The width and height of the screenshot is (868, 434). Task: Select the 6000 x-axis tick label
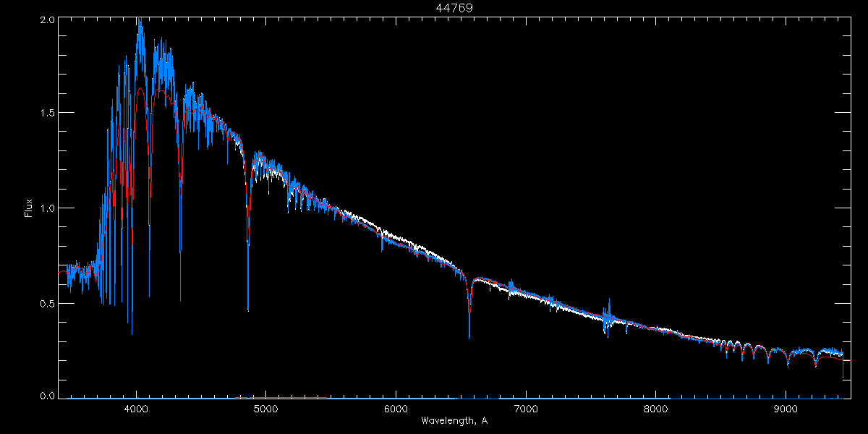[396, 409]
